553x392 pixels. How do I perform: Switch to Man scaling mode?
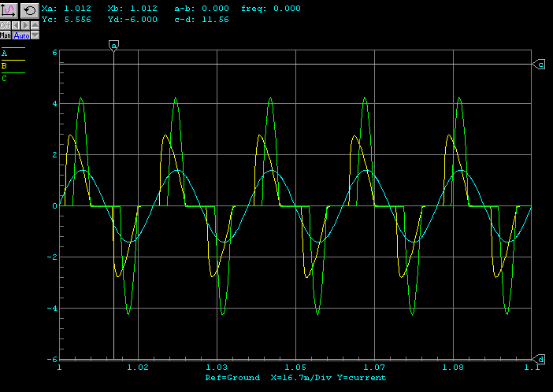(6, 35)
